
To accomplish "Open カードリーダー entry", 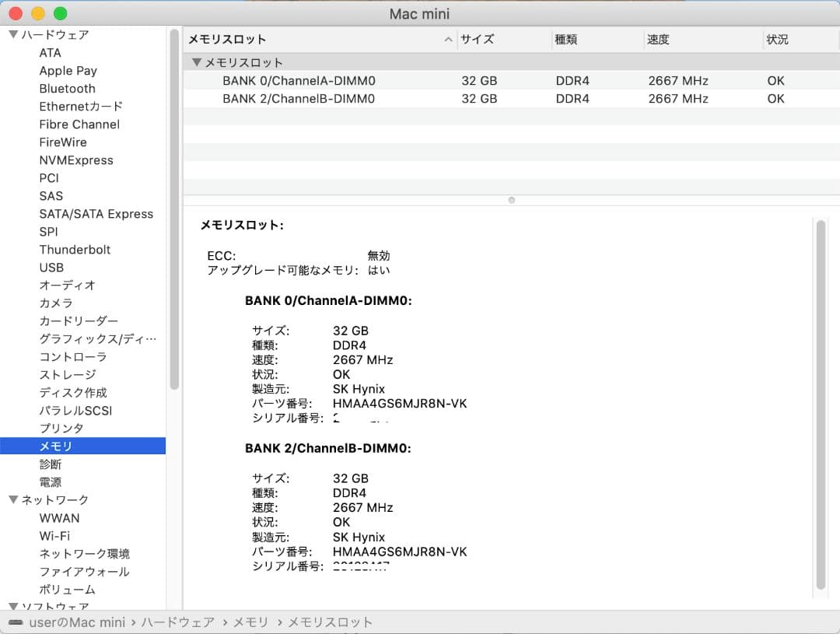I will tap(79, 321).
